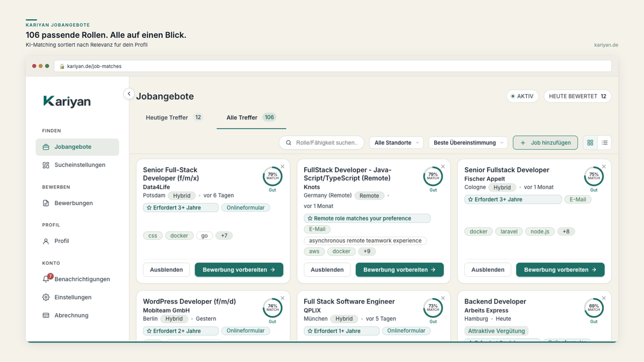This screenshot has width=644, height=362.
Task: Click the lock icon in address bar
Action: tap(62, 66)
